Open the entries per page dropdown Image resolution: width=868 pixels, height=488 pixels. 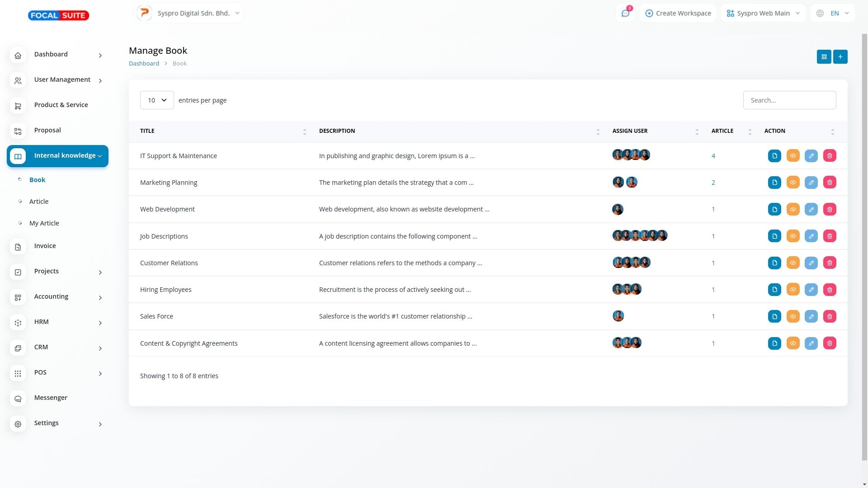pos(157,100)
